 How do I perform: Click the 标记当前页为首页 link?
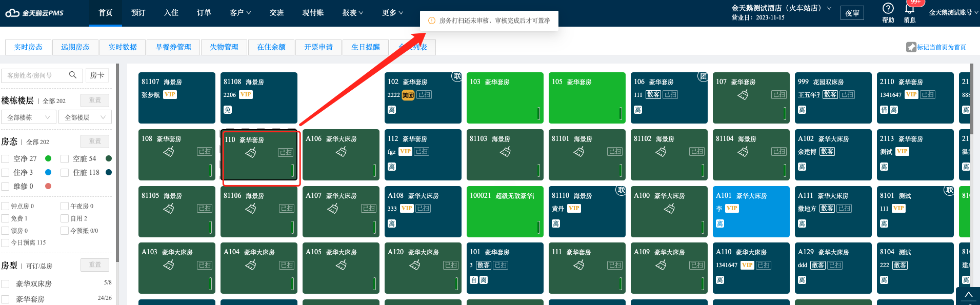pos(942,47)
